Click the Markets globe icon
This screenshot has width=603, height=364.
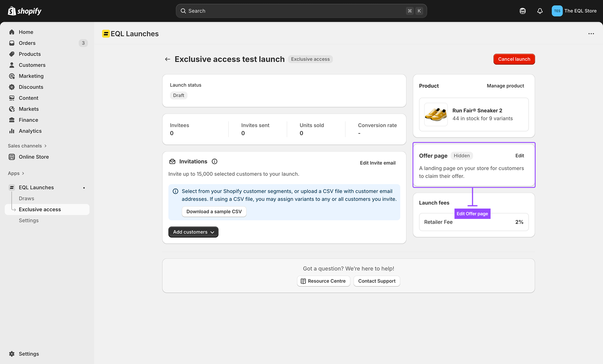pos(12,109)
